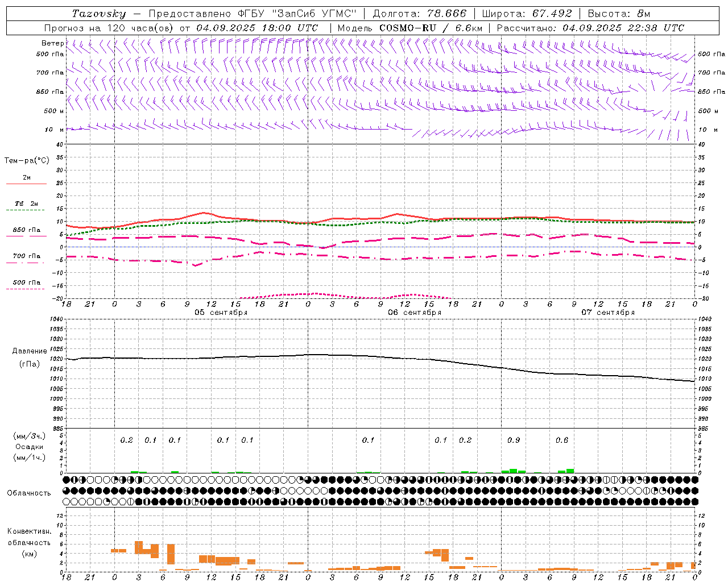
Task: Click the 'Конвективн.' convective cloud label
Action: (x=30, y=531)
